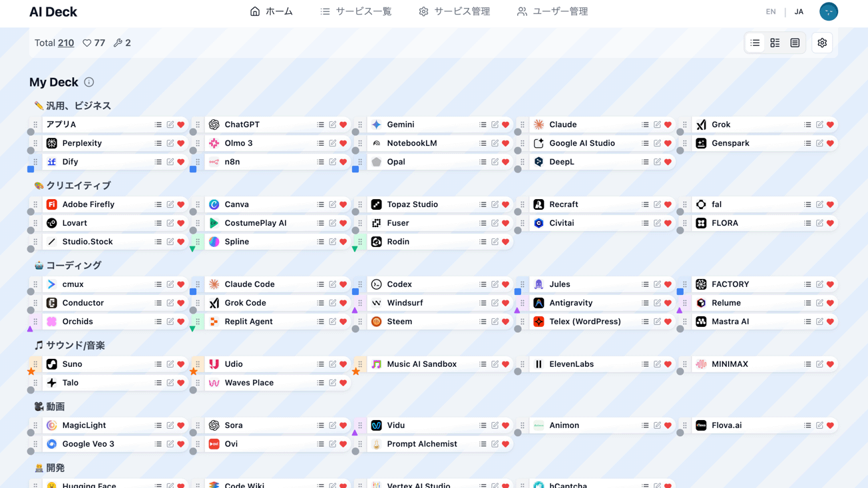868x488 pixels.
Task: Expand the list details icon for Sora
Action: tap(321, 425)
